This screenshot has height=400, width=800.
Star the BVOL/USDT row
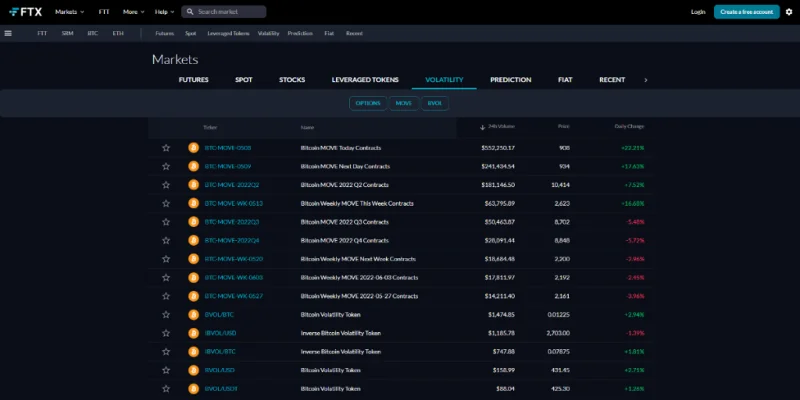tap(166, 389)
